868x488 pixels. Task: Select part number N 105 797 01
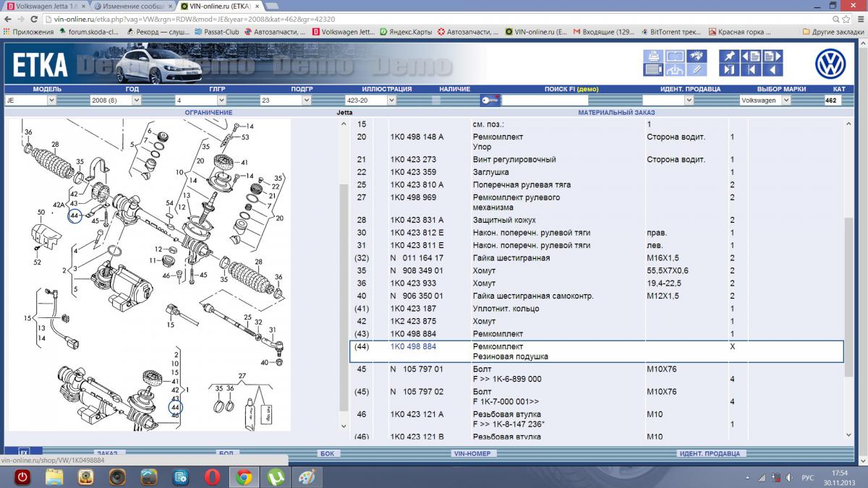(417, 369)
